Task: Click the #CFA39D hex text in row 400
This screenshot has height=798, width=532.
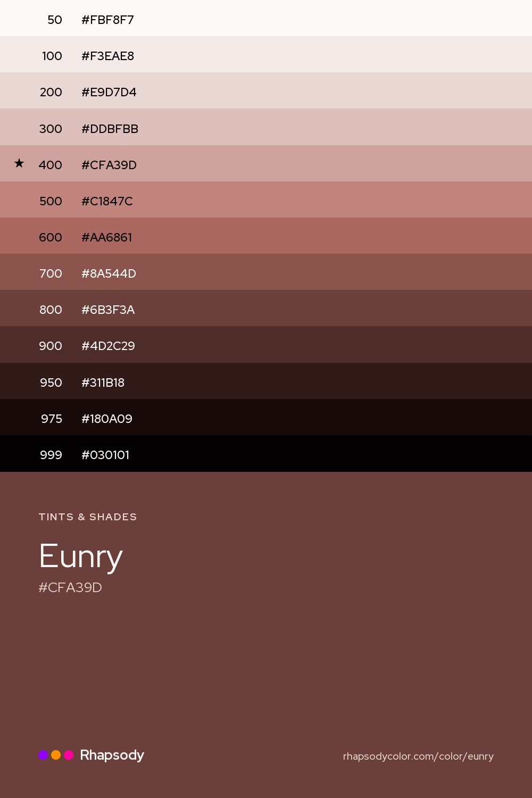Action: point(109,165)
